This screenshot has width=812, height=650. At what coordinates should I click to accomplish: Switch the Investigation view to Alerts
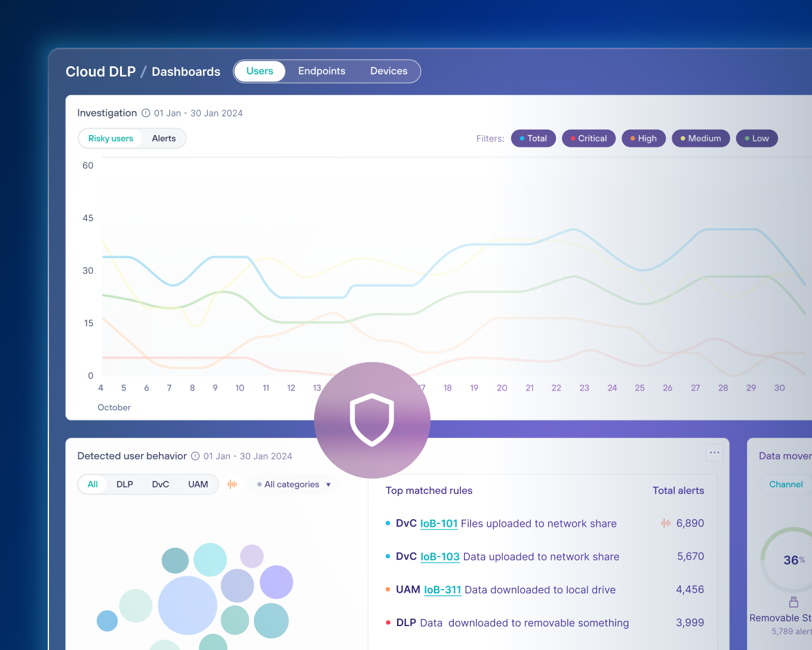(164, 138)
